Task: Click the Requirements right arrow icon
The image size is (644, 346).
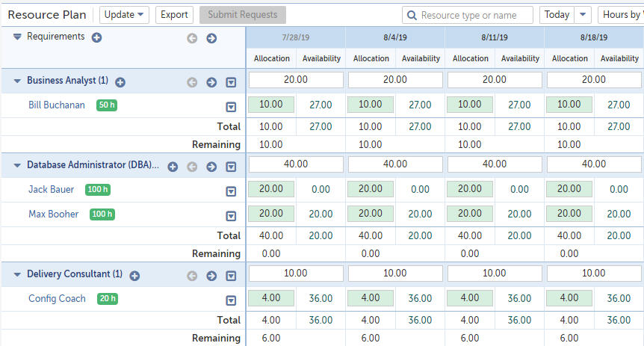Action: [x=211, y=38]
